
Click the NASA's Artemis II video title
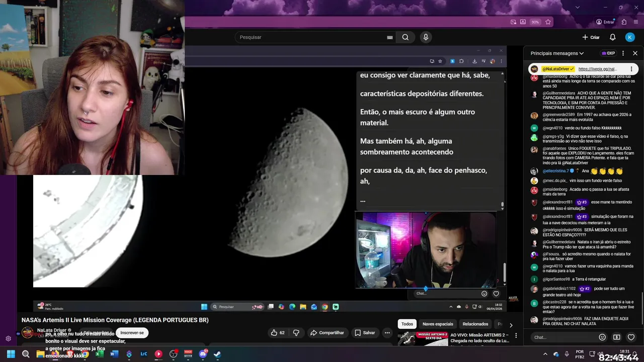point(115,320)
